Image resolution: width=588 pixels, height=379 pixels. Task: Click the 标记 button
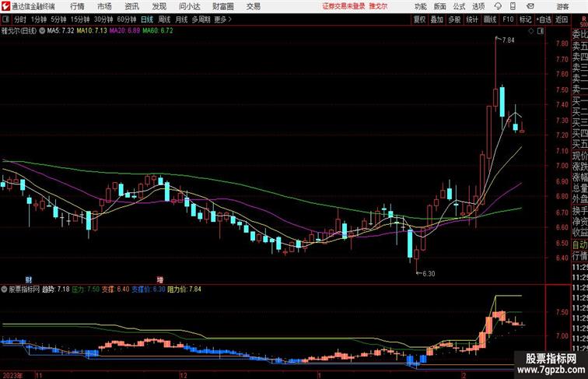click(x=525, y=19)
